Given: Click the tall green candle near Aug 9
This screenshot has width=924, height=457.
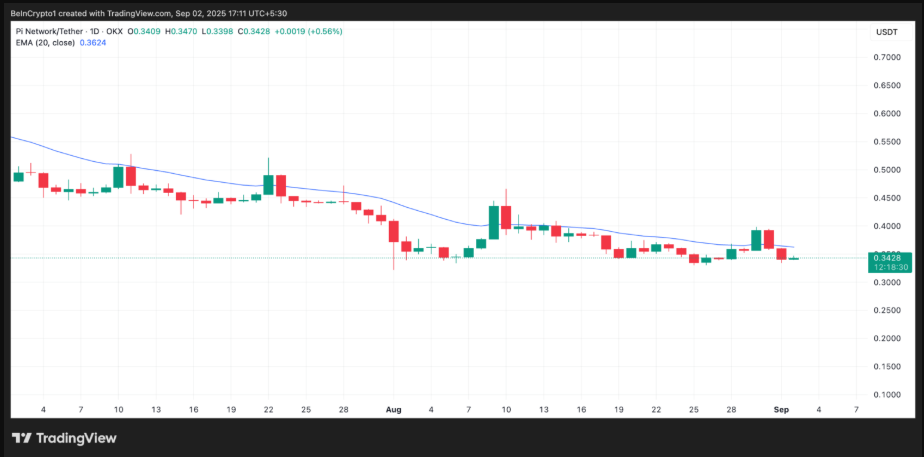Looking at the screenshot, I should pos(493,222).
